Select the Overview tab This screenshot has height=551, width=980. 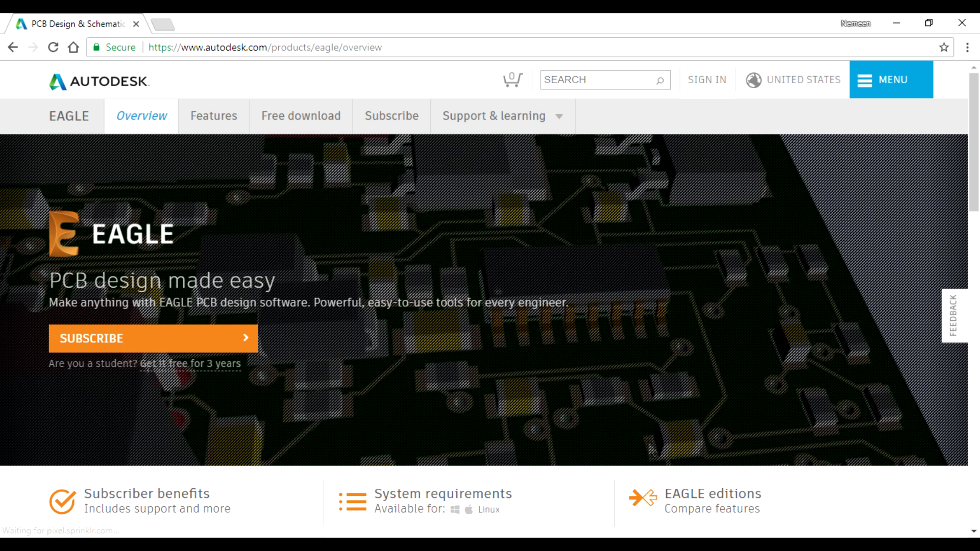tap(141, 116)
